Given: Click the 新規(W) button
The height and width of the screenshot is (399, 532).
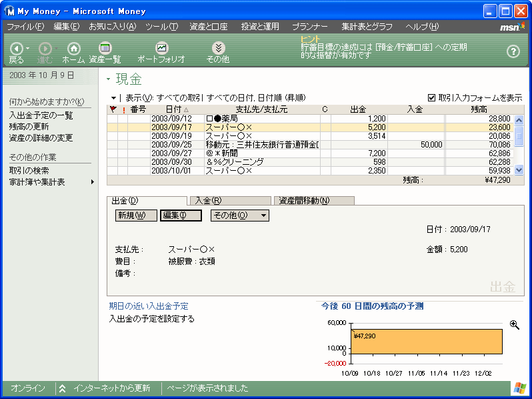Looking at the screenshot, I should coord(136,216).
